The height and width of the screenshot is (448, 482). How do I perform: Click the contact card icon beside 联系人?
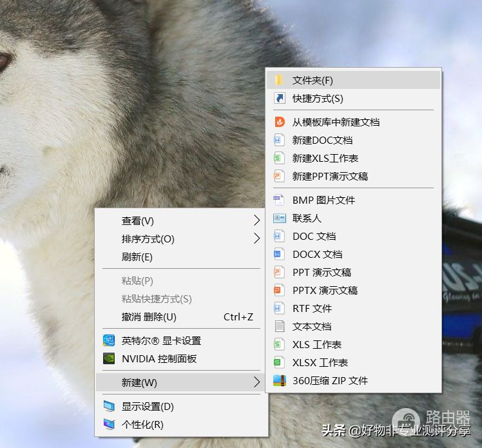(279, 219)
